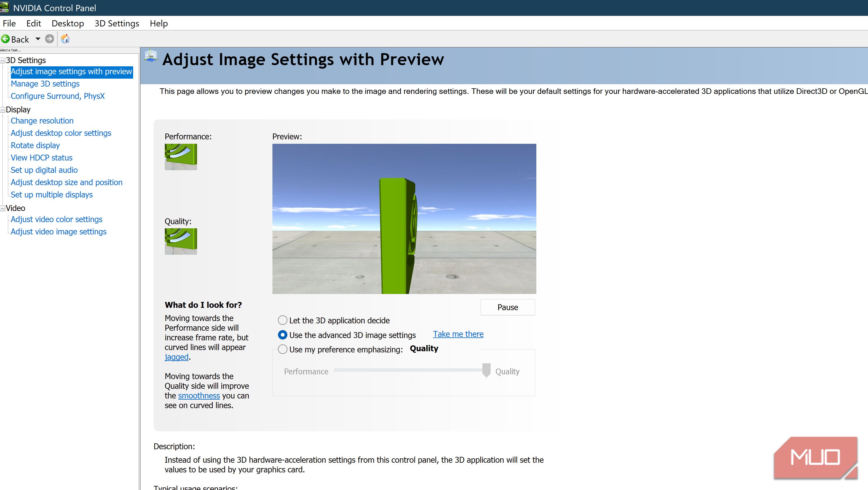Open the Desktop menu

68,23
